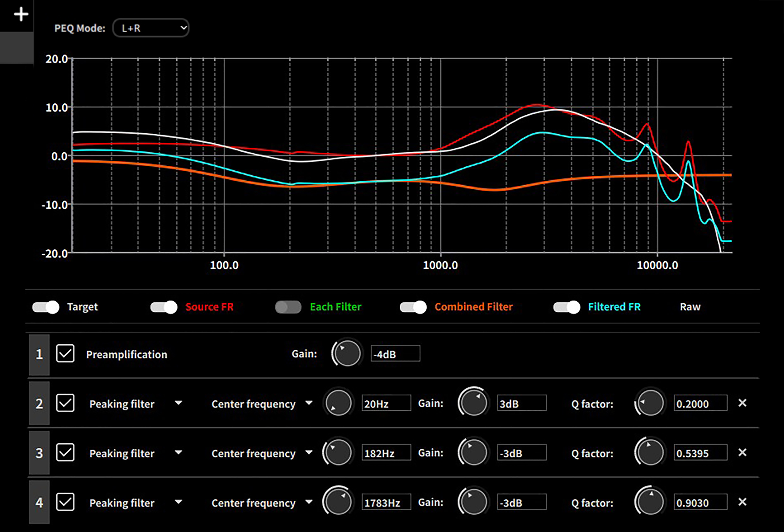Screen dimensions: 784x532
Task: Click filter 2 center frequency knob
Action: point(338,403)
